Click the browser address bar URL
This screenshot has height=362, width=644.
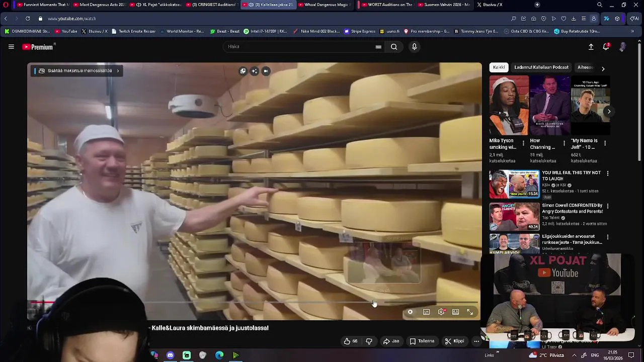point(72,19)
